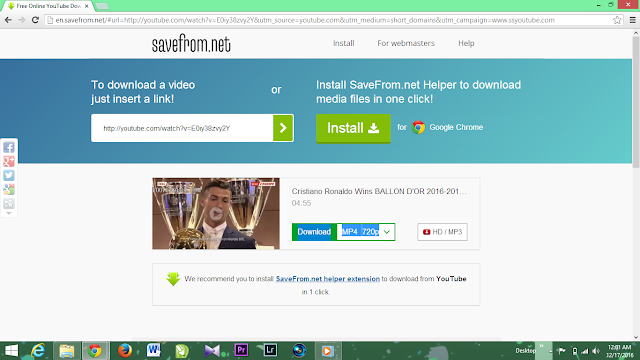640x360 pixels.
Task: Launch Internet Explorer from taskbar
Action: 38,351
